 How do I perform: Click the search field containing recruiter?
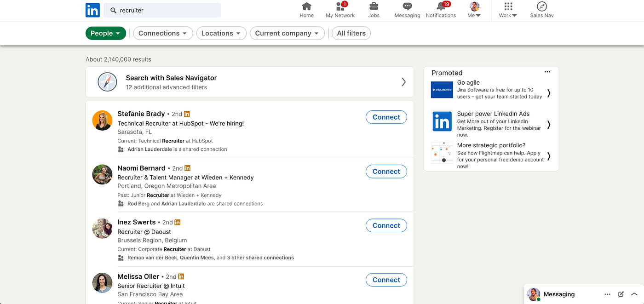(162, 10)
